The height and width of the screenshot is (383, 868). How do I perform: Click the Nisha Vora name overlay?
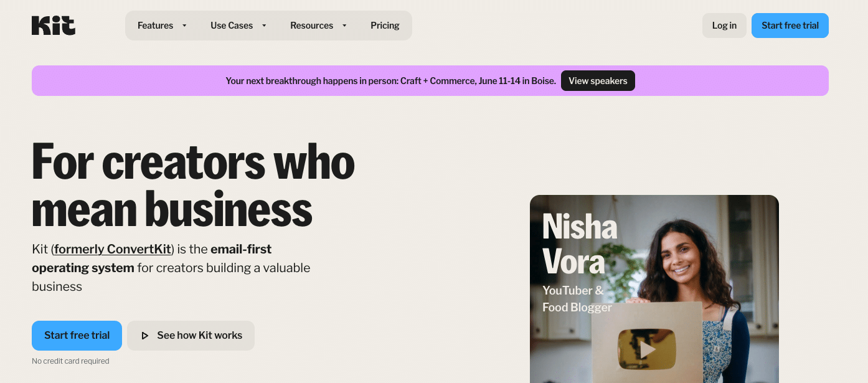click(579, 244)
